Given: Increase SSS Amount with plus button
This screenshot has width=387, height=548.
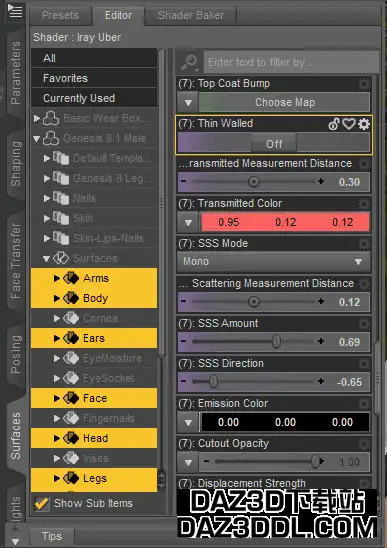Looking at the screenshot, I should (321, 341).
